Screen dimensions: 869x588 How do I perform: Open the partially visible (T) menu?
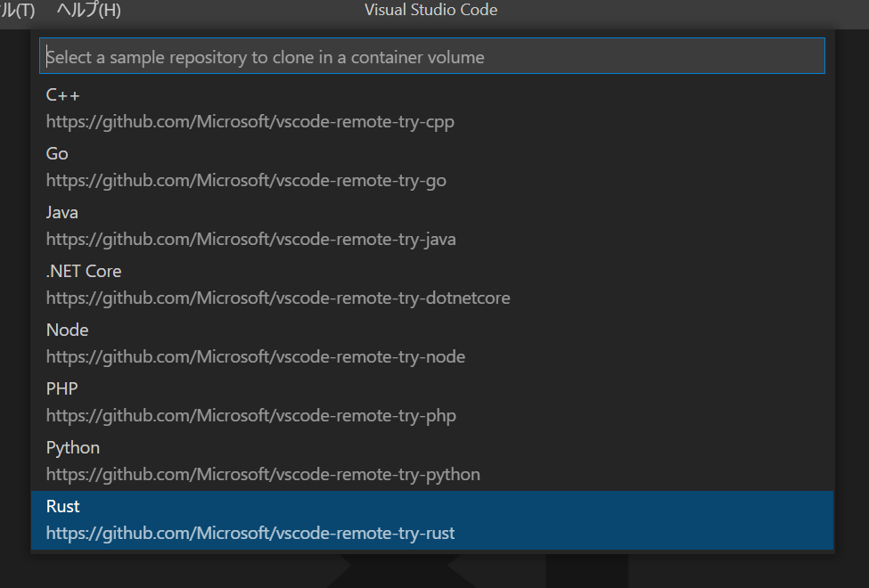click(x=18, y=10)
